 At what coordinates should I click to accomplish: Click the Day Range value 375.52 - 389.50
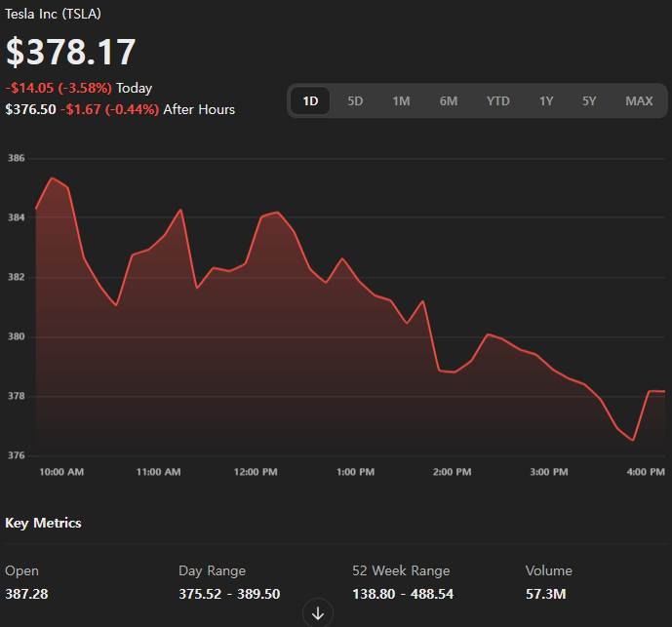tap(229, 594)
